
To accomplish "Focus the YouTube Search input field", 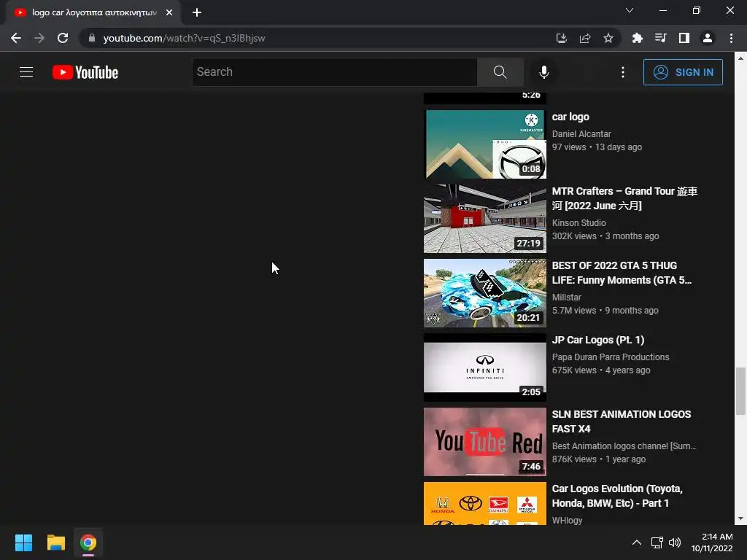I will 335,72.
